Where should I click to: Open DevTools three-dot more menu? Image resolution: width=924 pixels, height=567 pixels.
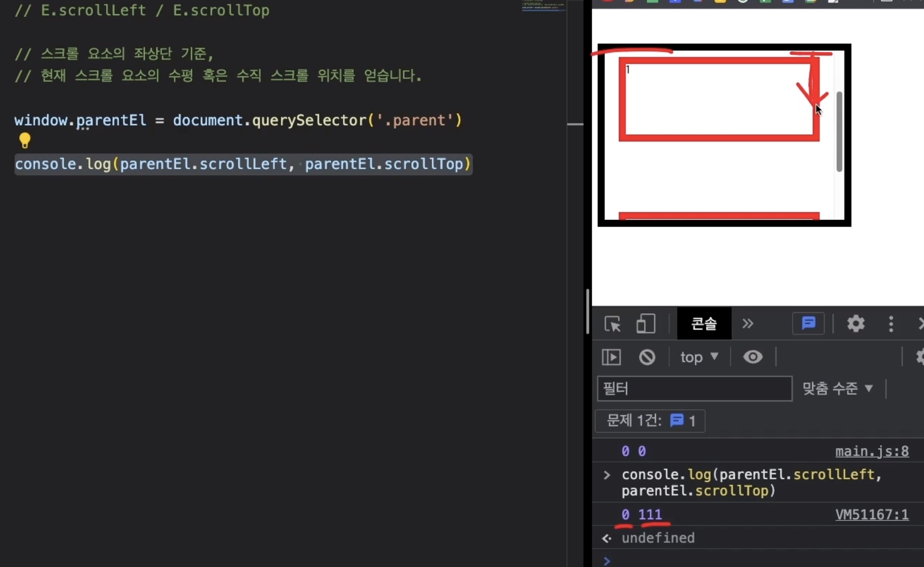891,323
